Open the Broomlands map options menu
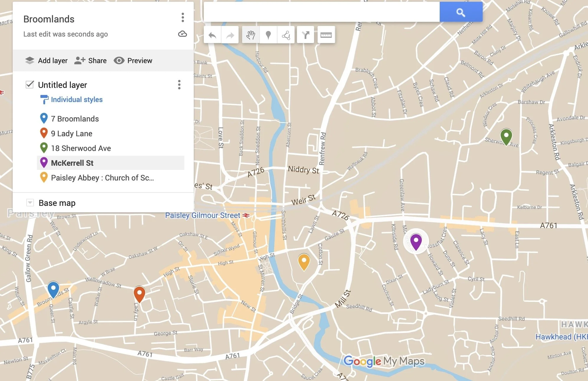Image resolution: width=588 pixels, height=381 pixels. click(183, 18)
